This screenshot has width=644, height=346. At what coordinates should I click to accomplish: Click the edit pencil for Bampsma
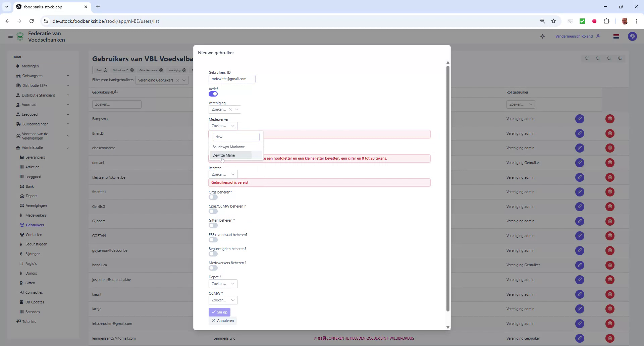click(x=580, y=119)
